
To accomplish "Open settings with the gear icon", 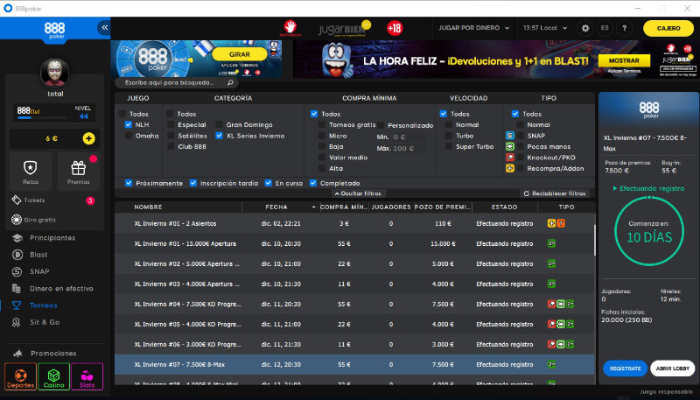I will tap(585, 28).
